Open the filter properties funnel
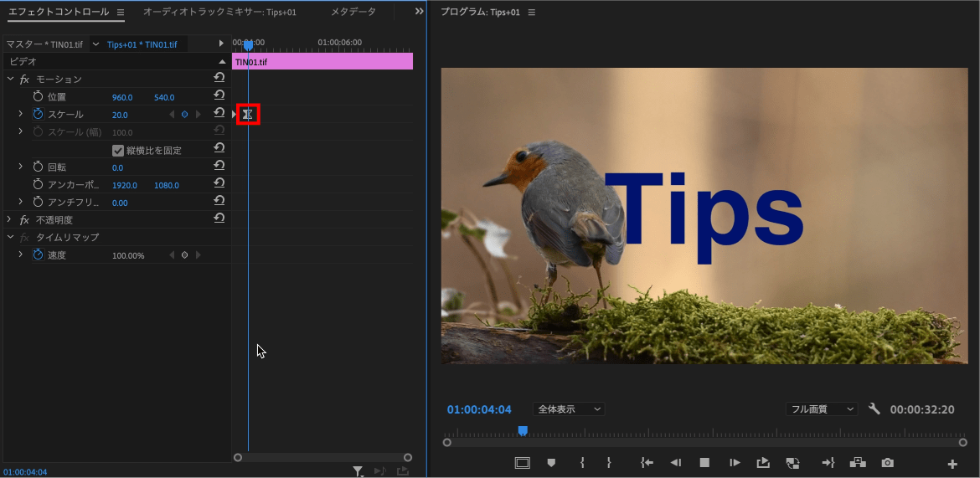 (x=358, y=471)
